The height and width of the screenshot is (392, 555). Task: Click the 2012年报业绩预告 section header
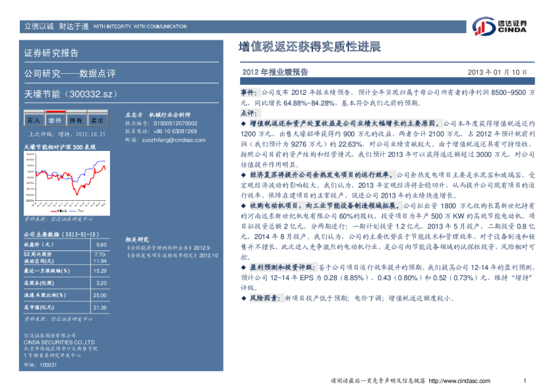tap(276, 72)
